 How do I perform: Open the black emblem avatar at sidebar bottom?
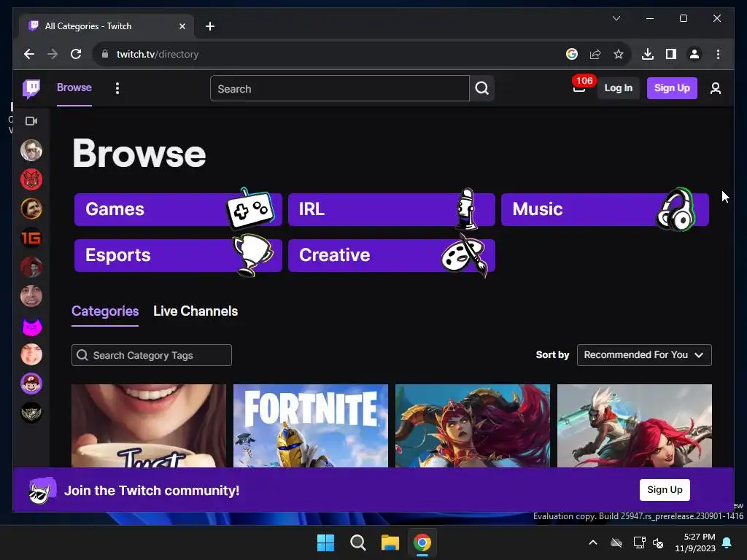[x=31, y=413]
